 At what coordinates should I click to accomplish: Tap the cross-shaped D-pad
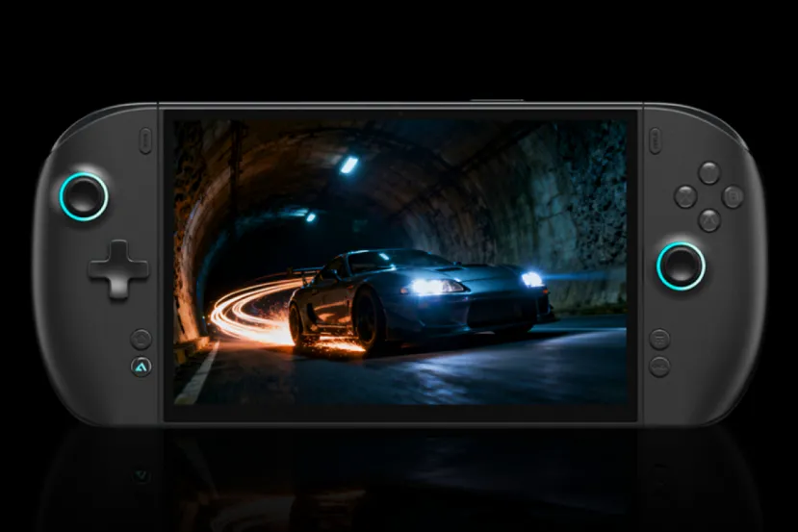tap(118, 268)
